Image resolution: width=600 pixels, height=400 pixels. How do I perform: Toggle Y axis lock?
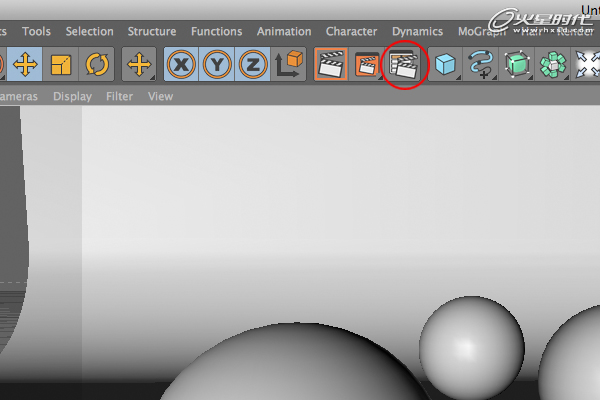(x=217, y=66)
